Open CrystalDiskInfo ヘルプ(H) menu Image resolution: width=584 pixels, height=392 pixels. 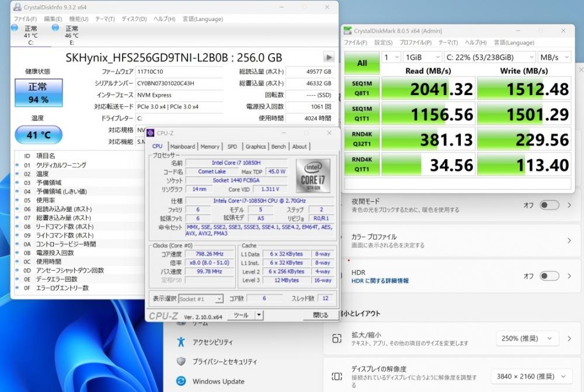tap(165, 19)
